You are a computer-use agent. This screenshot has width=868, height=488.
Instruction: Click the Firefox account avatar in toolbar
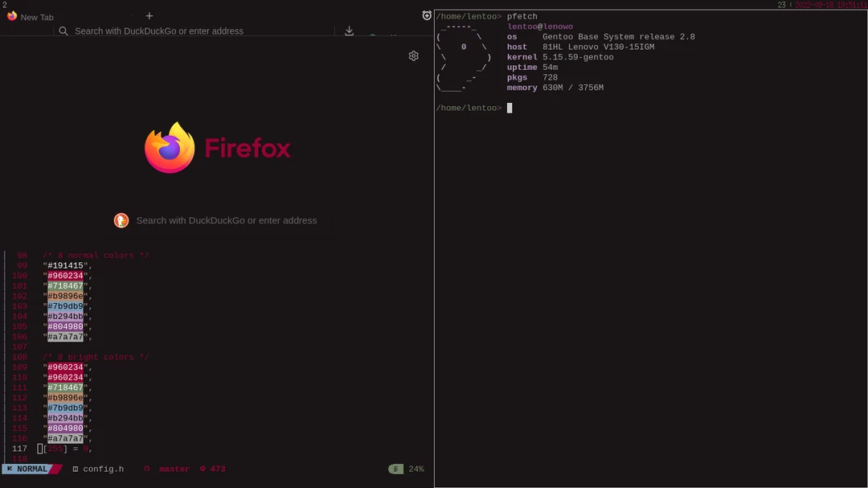tap(374, 35)
